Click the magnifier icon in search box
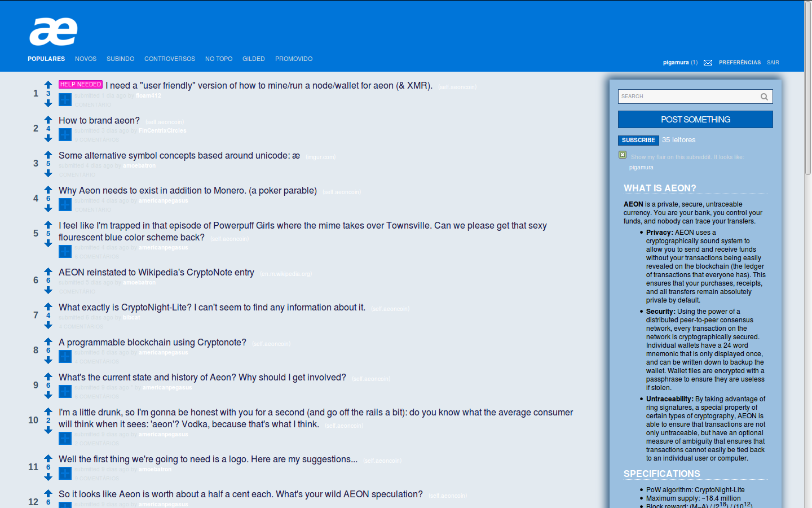The image size is (812, 508). tap(764, 97)
